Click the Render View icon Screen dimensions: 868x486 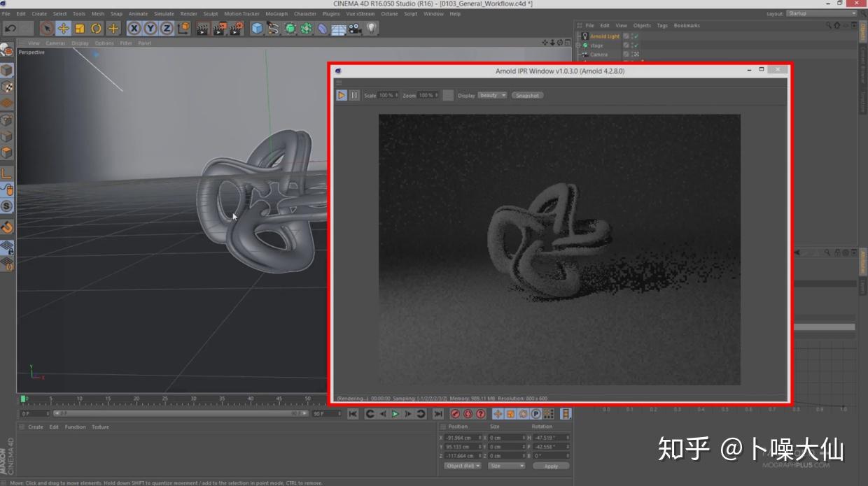[202, 28]
